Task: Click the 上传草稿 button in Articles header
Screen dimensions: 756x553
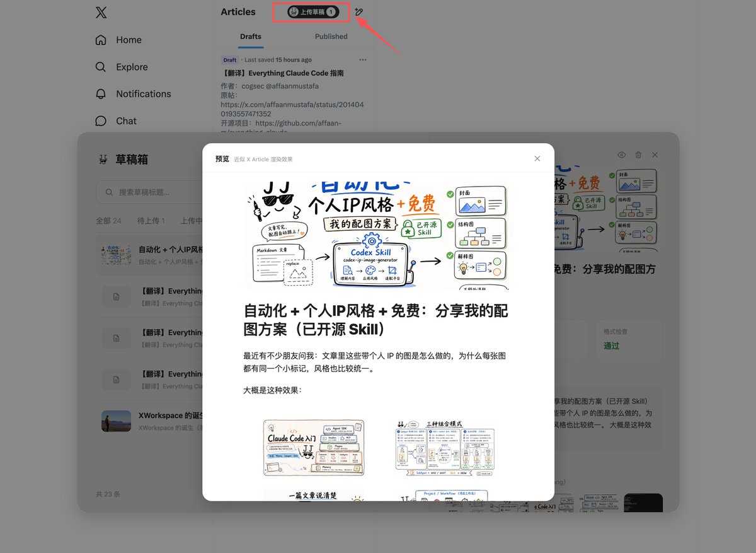Action: tap(313, 12)
